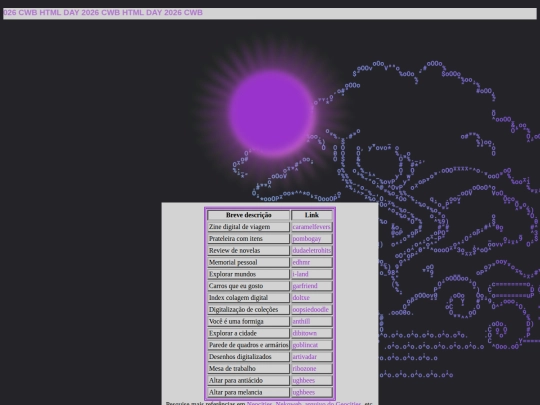Click the Review de novelas cell

tap(248, 250)
